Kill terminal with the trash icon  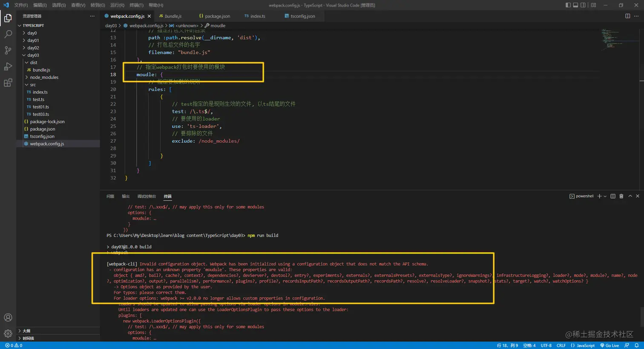tap(621, 196)
